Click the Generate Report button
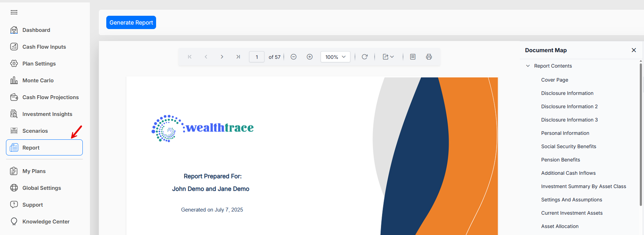This screenshot has width=644, height=235. 131,22
